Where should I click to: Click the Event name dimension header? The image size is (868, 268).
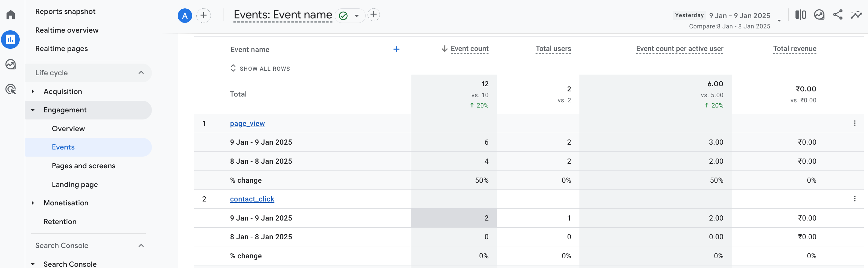(250, 50)
